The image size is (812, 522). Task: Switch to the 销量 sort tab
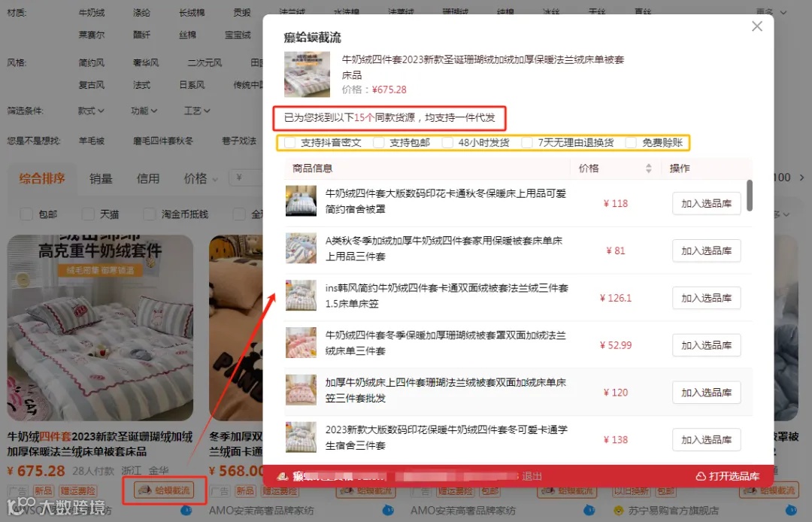[x=101, y=179]
